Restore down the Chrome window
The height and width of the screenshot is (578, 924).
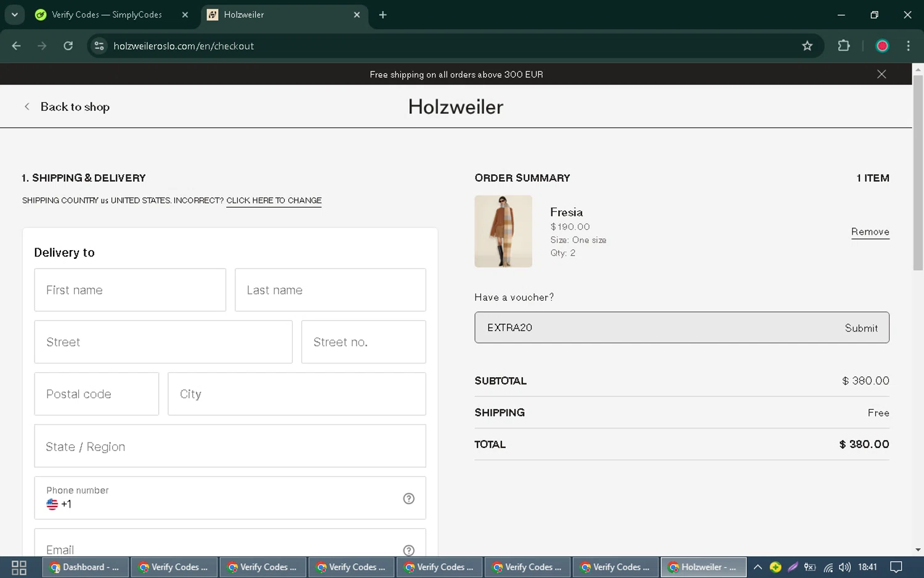coord(874,15)
